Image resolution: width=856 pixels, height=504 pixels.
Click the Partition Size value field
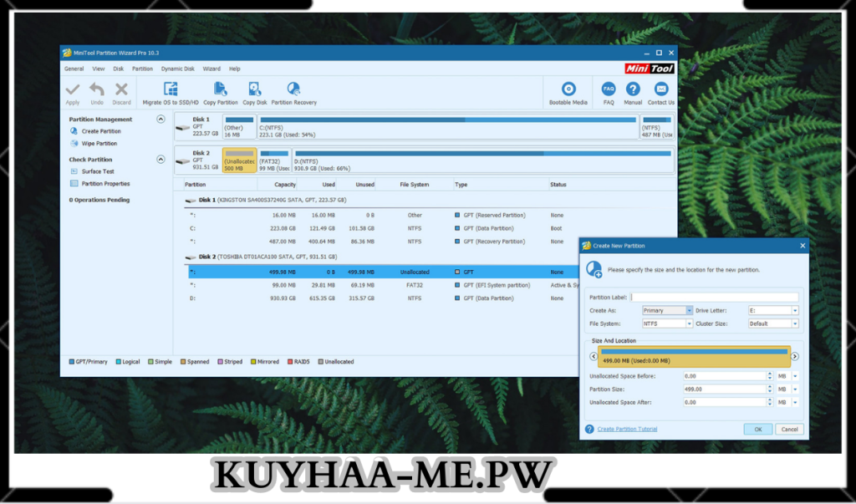[725, 389]
